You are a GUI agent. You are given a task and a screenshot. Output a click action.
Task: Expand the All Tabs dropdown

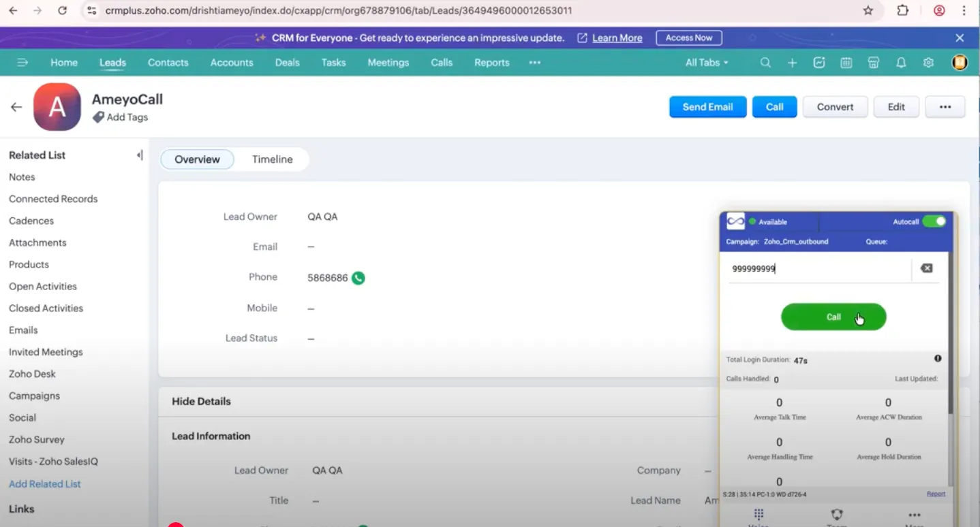point(707,63)
